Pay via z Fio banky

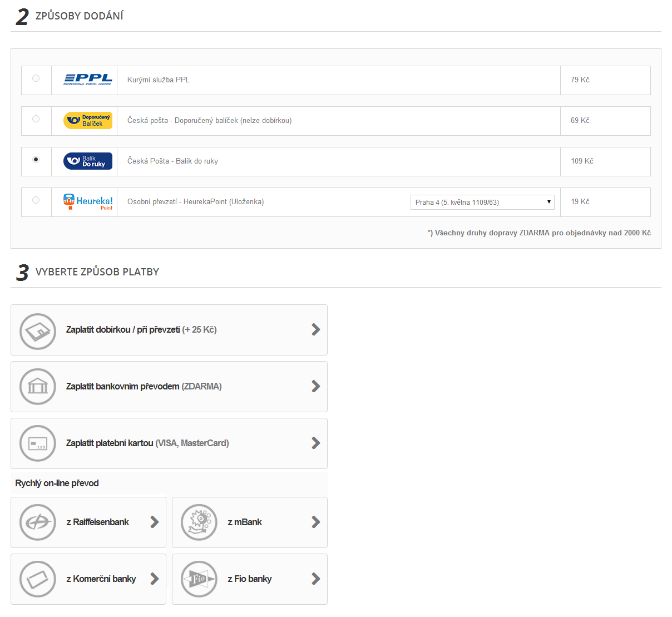pyautogui.click(x=250, y=579)
